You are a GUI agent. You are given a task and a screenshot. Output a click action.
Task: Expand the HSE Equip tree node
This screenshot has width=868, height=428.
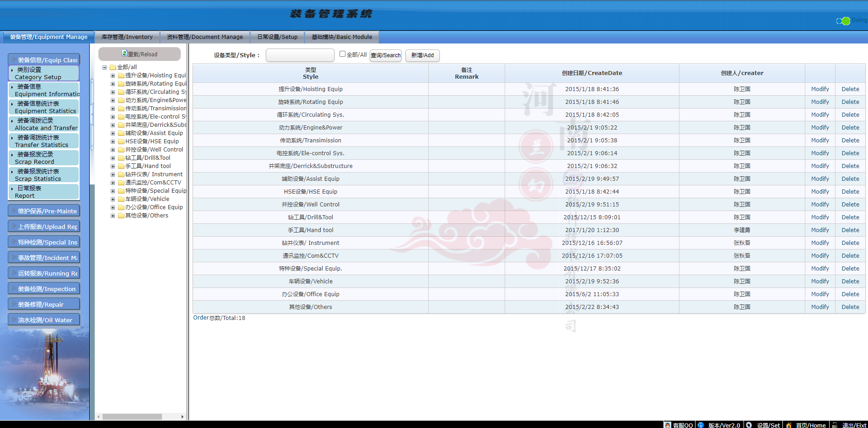(x=113, y=141)
